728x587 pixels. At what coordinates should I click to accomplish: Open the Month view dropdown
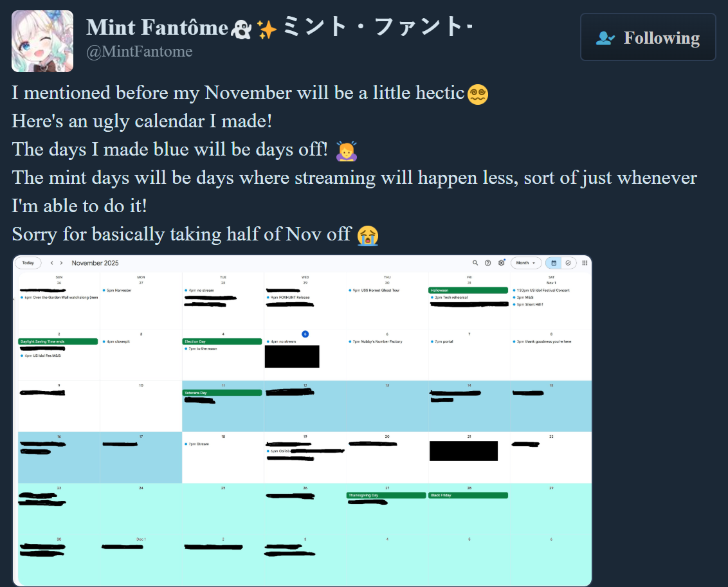[x=526, y=263]
